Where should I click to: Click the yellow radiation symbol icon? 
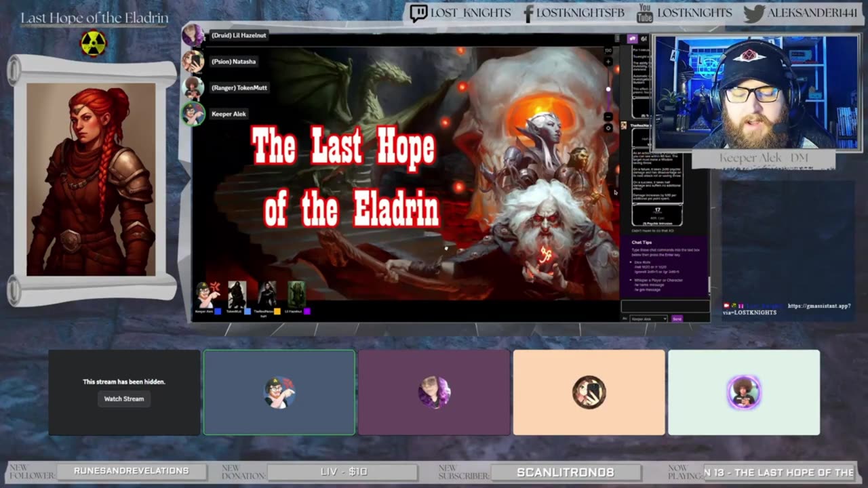pos(94,43)
